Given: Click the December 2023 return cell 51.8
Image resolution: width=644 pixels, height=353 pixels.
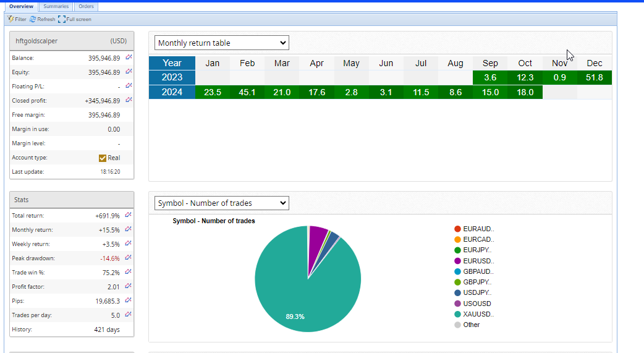Looking at the screenshot, I should click(594, 77).
